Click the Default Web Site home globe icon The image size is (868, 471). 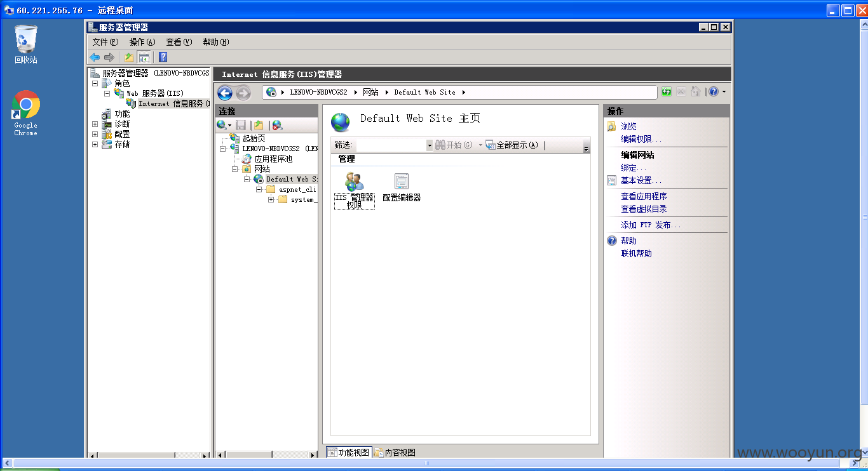coord(341,121)
